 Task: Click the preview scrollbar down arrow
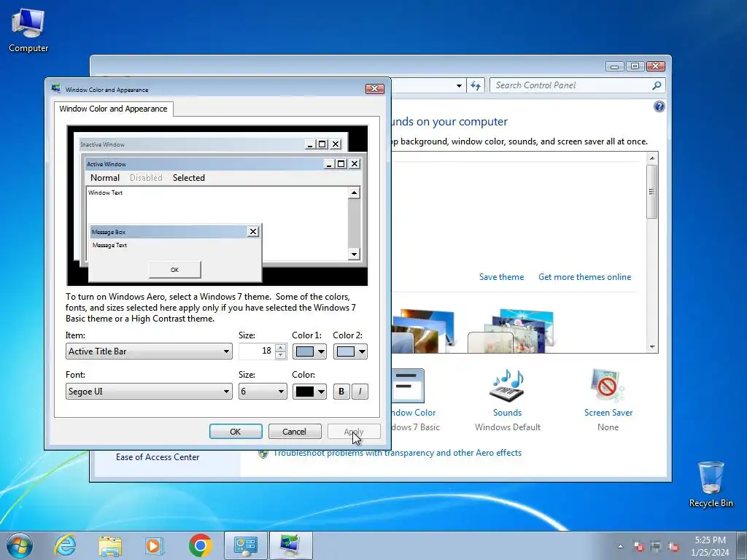(354, 254)
